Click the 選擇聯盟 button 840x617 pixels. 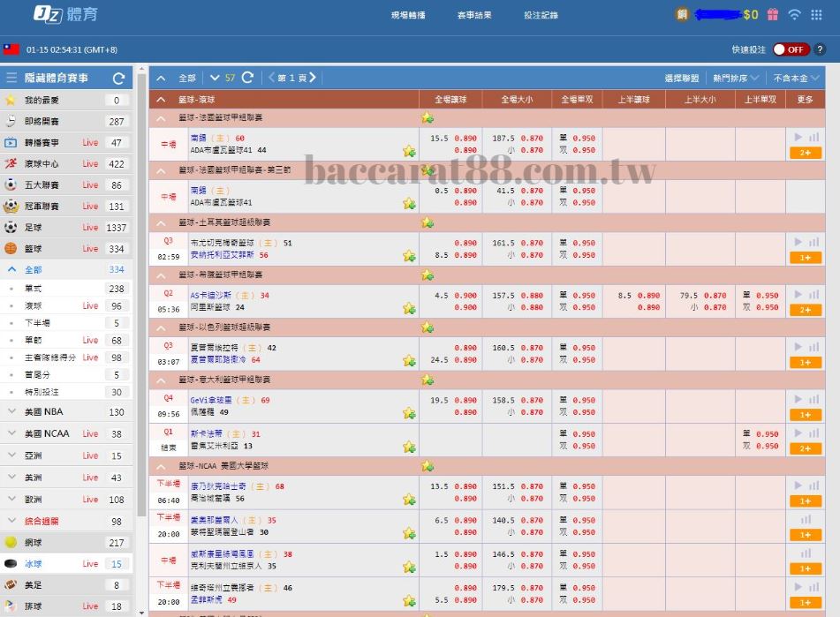(682, 78)
